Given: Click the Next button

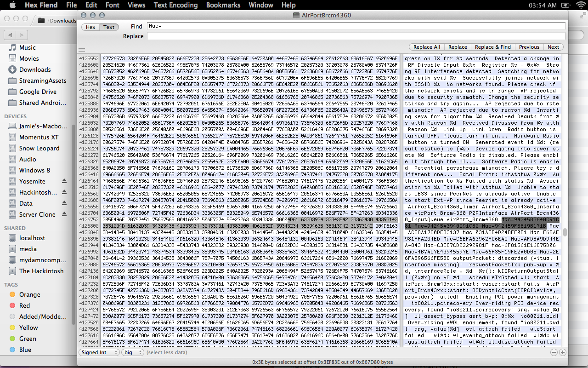Looking at the screenshot, I should pyautogui.click(x=554, y=47).
